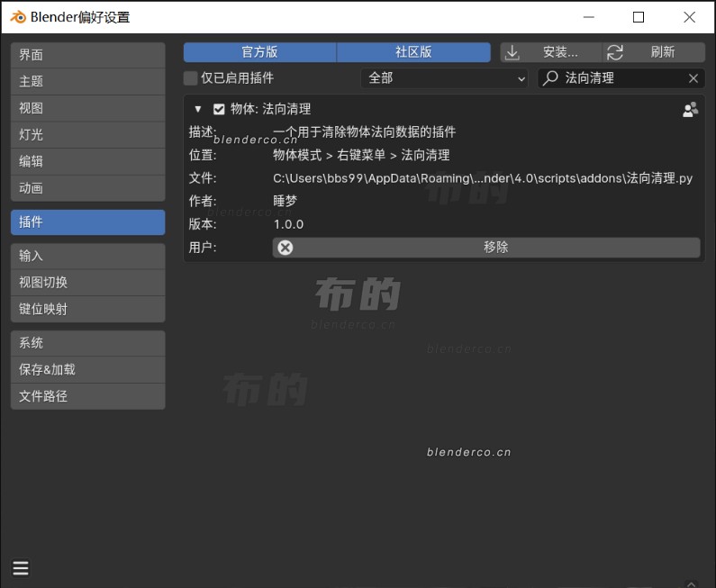Click the 刷新 add-on list button
Viewport: 716px width, 588px height.
pyautogui.click(x=654, y=52)
